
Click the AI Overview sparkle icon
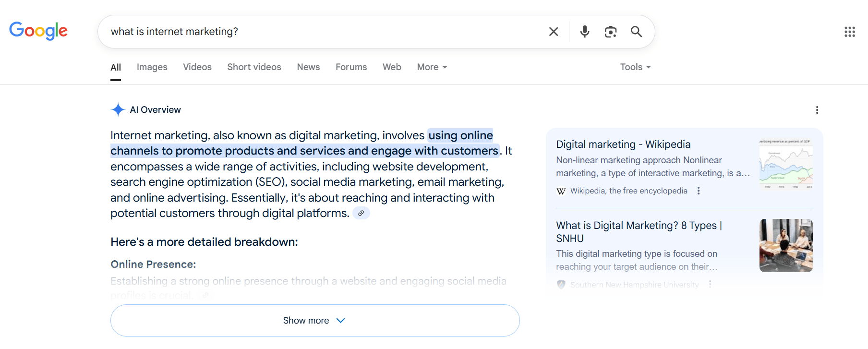[x=118, y=109]
